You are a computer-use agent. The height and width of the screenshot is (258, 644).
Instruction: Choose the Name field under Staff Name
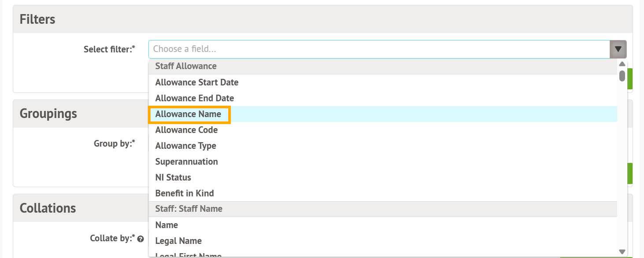point(167,225)
